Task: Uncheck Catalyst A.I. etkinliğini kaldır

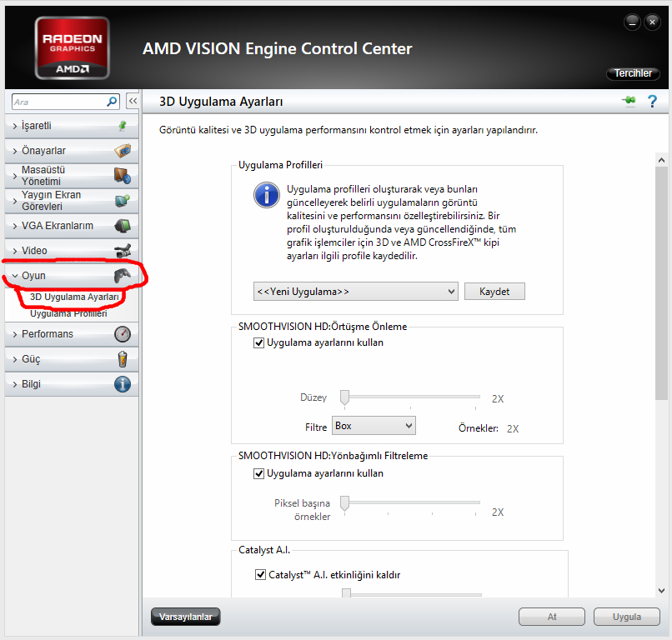Action: pos(260,574)
